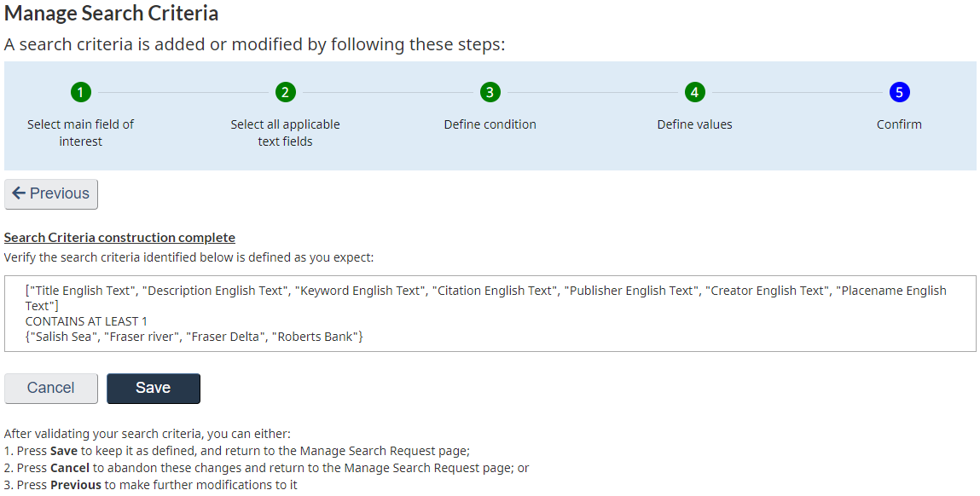Click the step 2 indicator circle
Viewport: 980px width, 496px height.
pyautogui.click(x=285, y=92)
